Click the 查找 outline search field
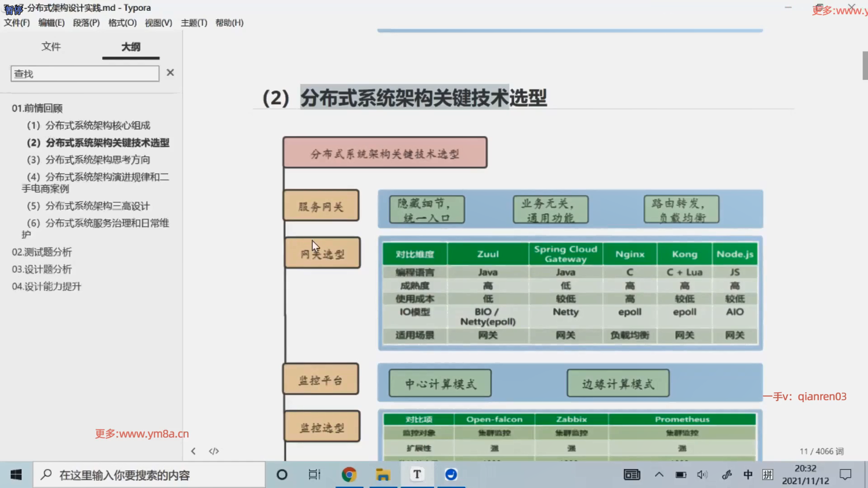The width and height of the screenshot is (868, 488). tap(85, 74)
